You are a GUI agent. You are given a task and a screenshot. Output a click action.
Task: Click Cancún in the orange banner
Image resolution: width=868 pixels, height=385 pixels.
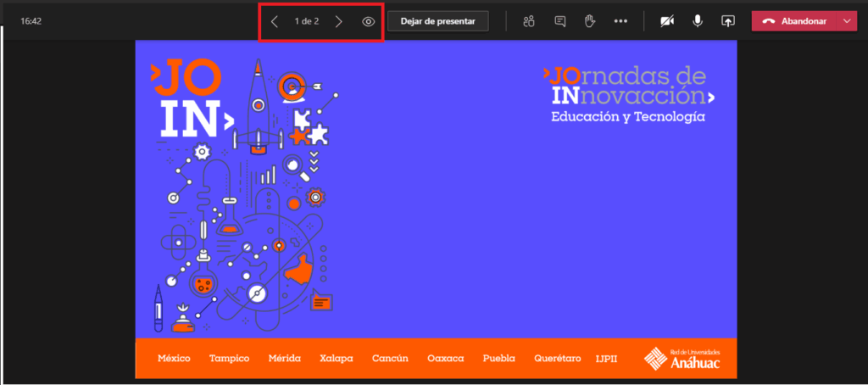click(390, 359)
